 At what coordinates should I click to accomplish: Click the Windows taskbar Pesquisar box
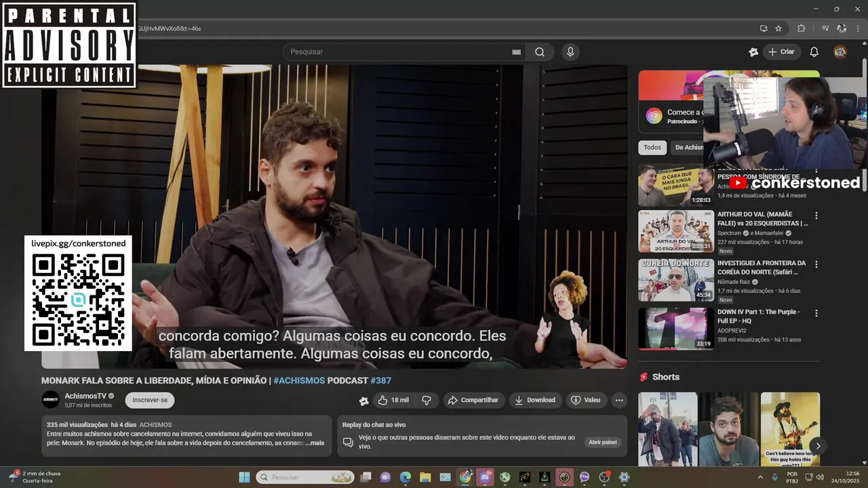pos(304,477)
